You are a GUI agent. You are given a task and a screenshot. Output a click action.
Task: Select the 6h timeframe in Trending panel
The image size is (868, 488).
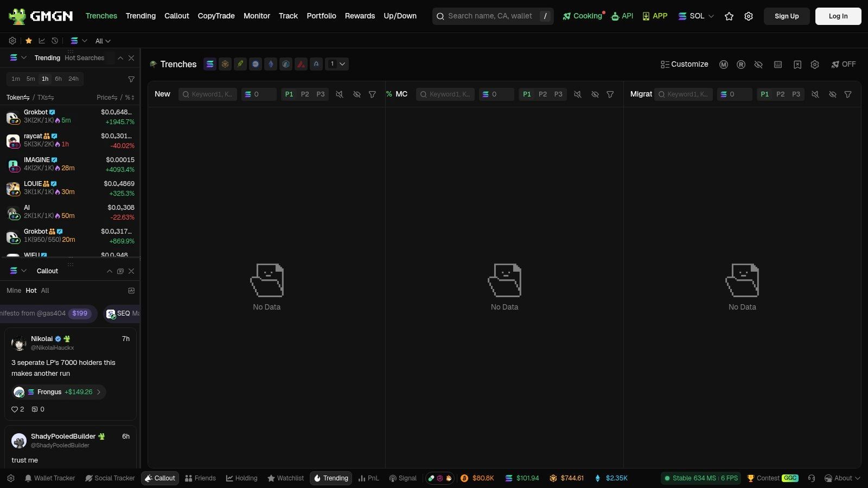point(58,79)
